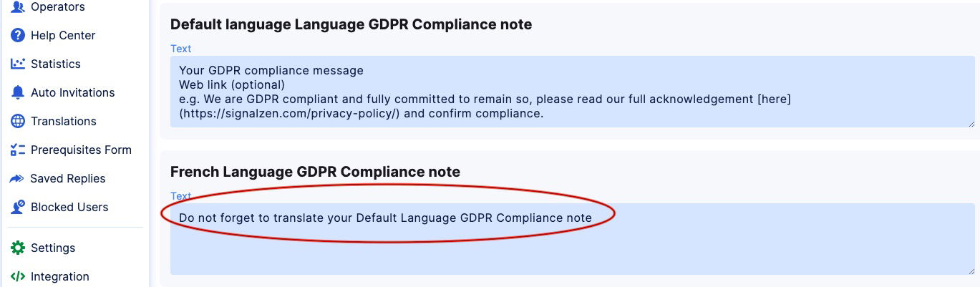Open the Auto Invitations menu label

pyautogui.click(x=73, y=93)
